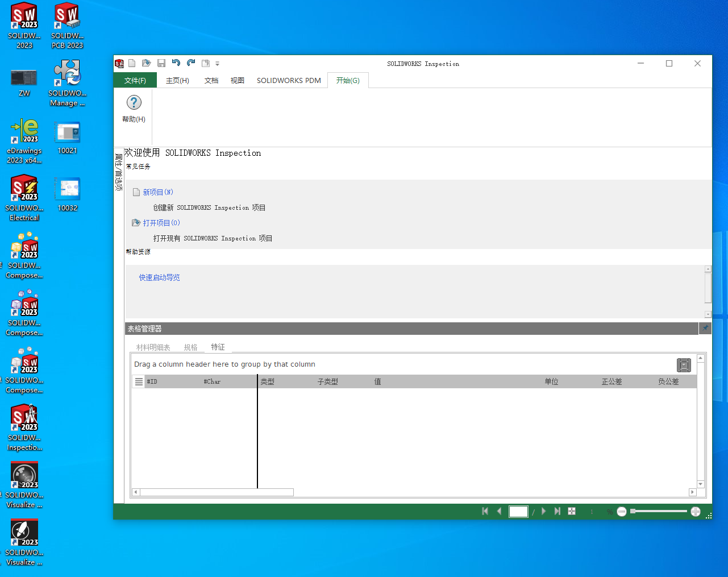Click the page number input field
This screenshot has height=577, width=728.
(518, 512)
